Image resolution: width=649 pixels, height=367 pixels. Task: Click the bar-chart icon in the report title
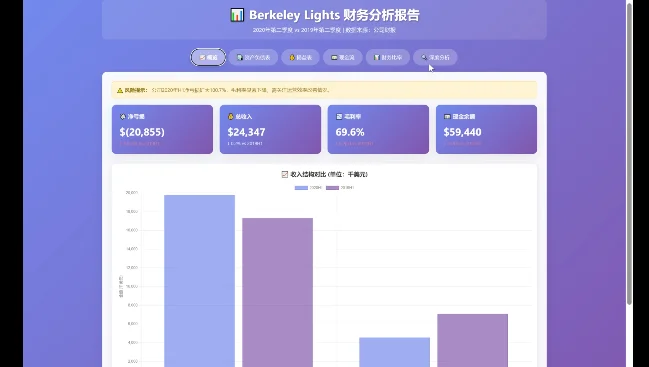(x=237, y=15)
